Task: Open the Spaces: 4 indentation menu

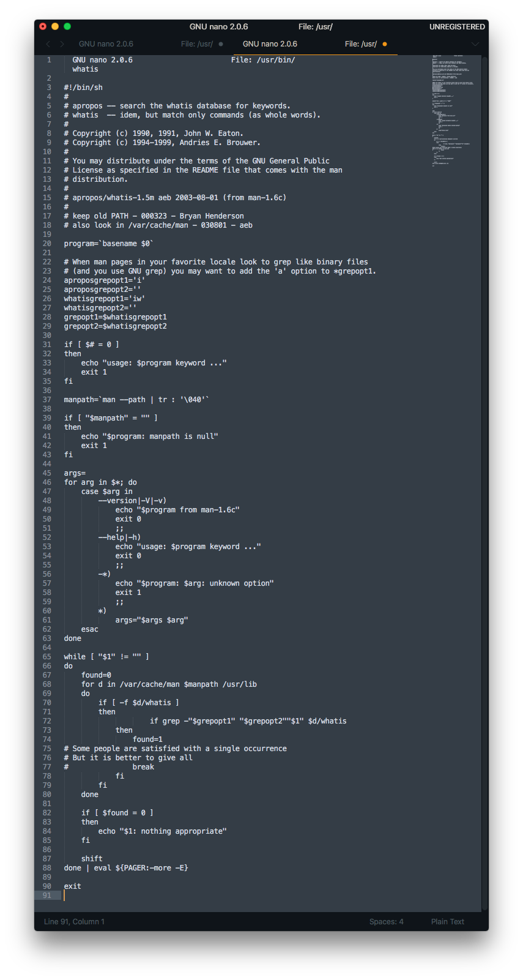Action: pos(386,921)
